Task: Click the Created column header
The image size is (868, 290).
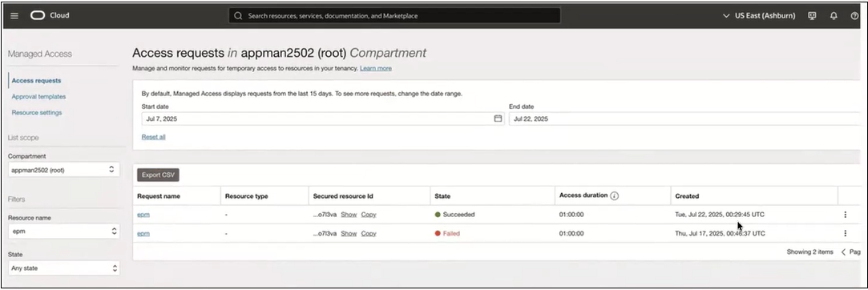Action: (687, 196)
